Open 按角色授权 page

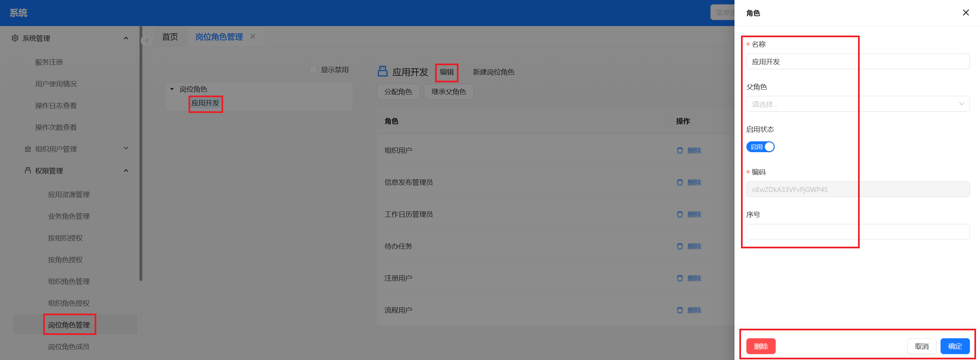[66, 259]
